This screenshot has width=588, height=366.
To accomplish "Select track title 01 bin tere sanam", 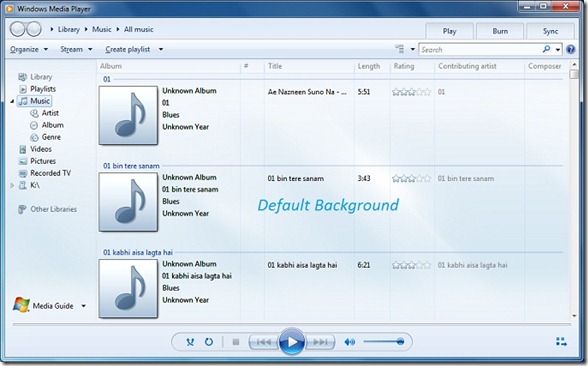I will (296, 178).
